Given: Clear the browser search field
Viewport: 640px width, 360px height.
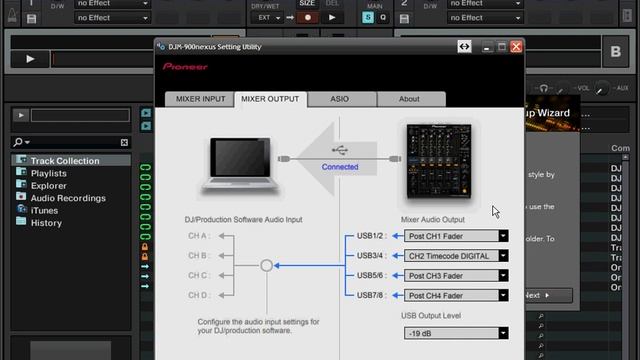Looking at the screenshot, I should (x=124, y=142).
